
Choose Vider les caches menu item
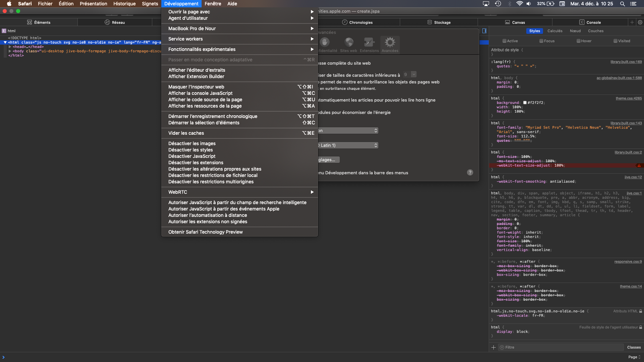(186, 133)
